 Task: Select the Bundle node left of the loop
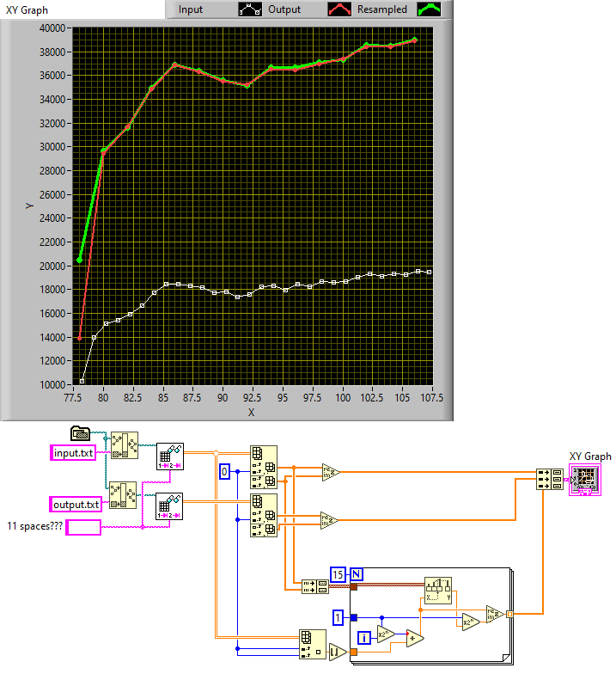[315, 586]
